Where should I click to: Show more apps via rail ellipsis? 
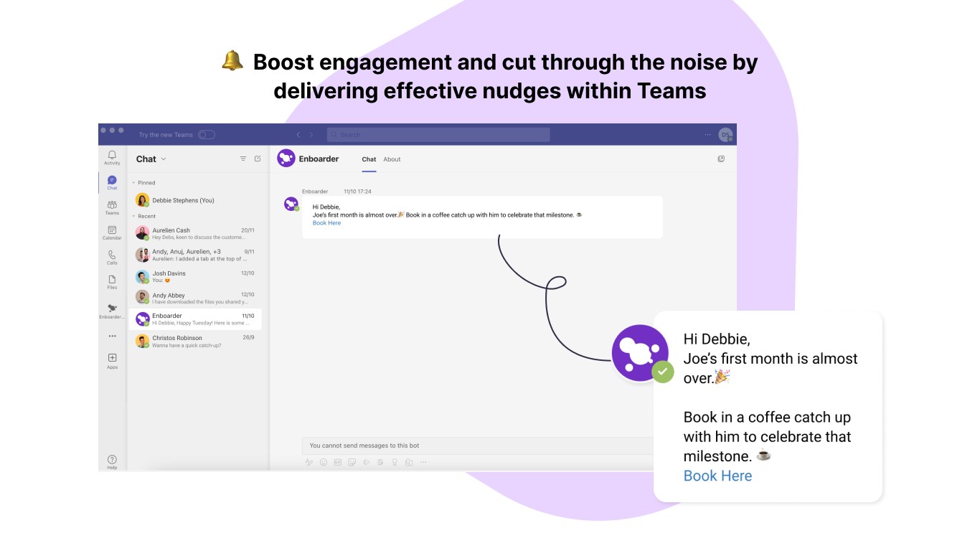[x=112, y=336]
